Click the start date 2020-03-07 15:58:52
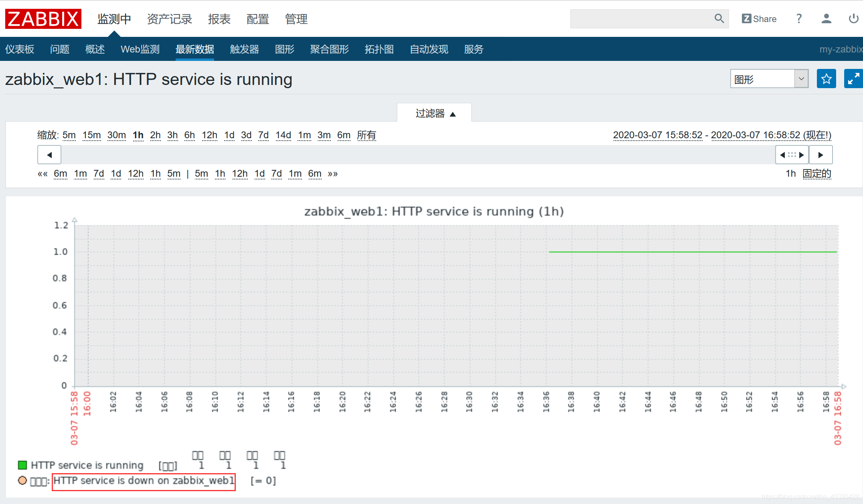This screenshot has height=504, width=863. (x=658, y=135)
